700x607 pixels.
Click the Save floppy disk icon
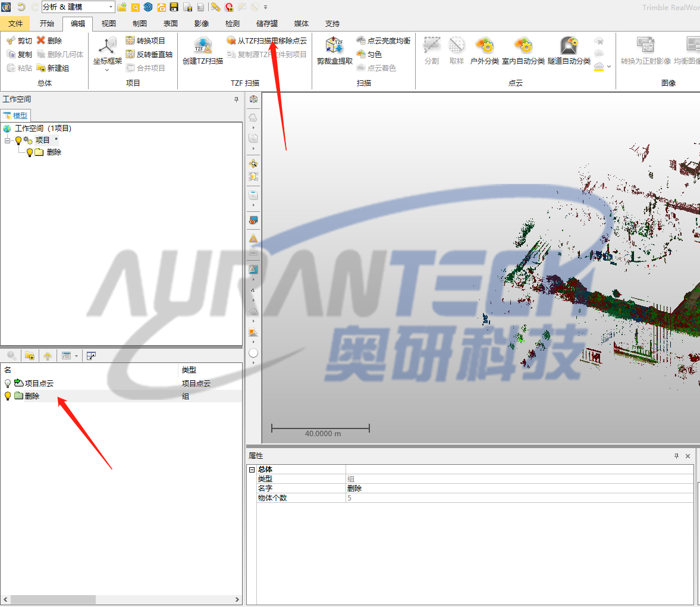[174, 7]
